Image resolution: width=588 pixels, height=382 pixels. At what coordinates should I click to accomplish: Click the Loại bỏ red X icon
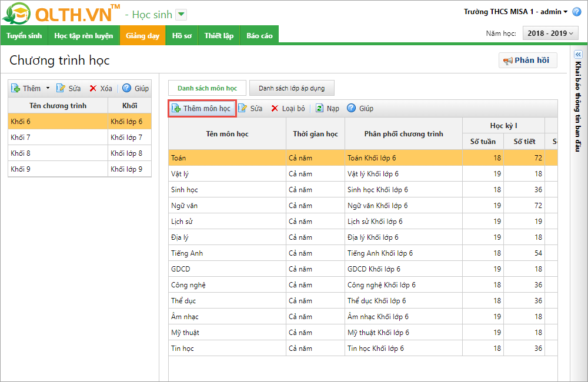click(x=275, y=109)
